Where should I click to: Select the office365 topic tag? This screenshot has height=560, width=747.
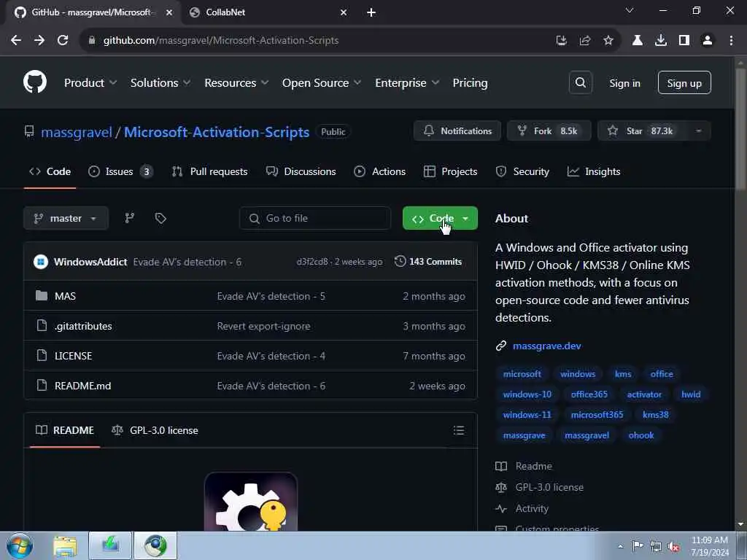(x=589, y=394)
